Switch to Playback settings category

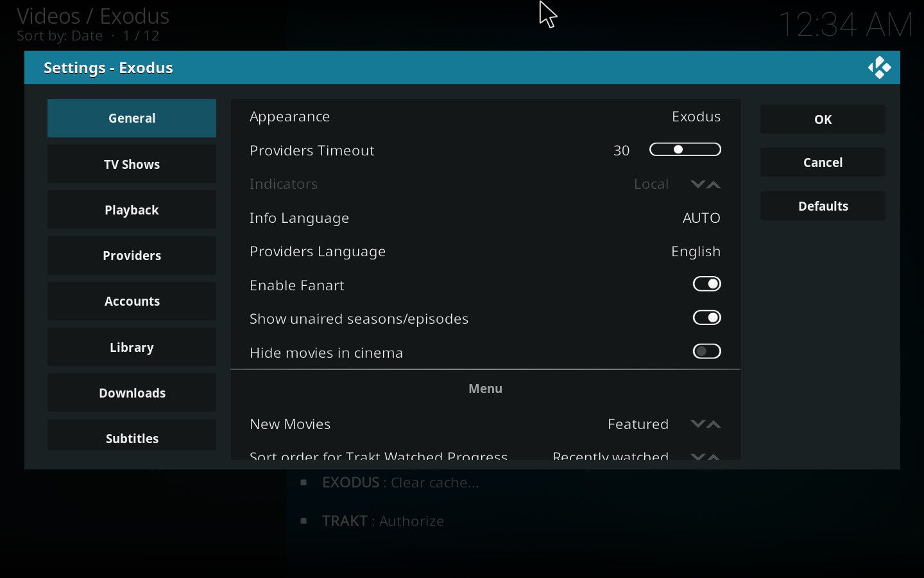[x=132, y=210]
